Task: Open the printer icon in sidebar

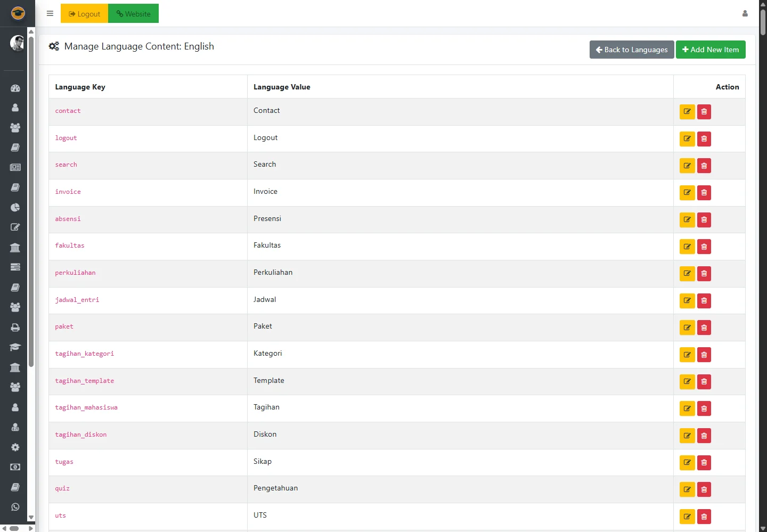Action: 15,328
